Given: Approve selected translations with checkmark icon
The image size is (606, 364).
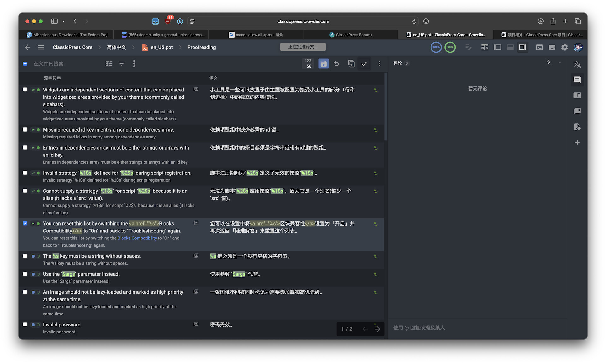Looking at the screenshot, I should click(x=364, y=63).
